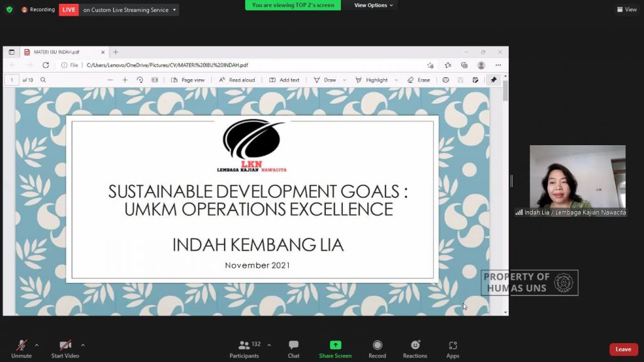Toggle Page view in PDF toolbar
Viewport: 644px width, 362px height.
[x=187, y=80]
